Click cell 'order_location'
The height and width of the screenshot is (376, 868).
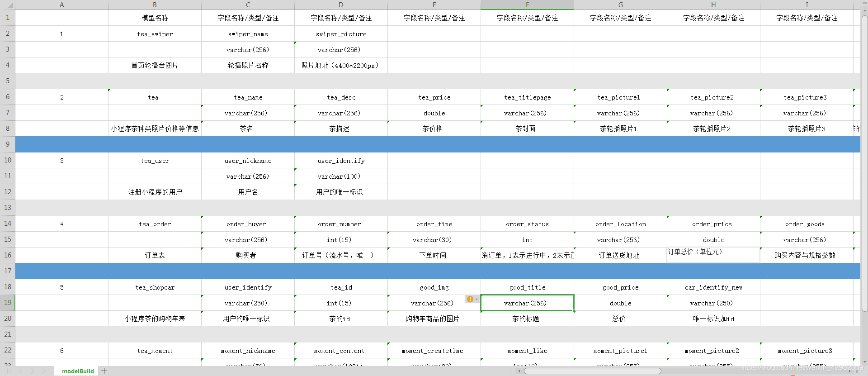pyautogui.click(x=620, y=224)
